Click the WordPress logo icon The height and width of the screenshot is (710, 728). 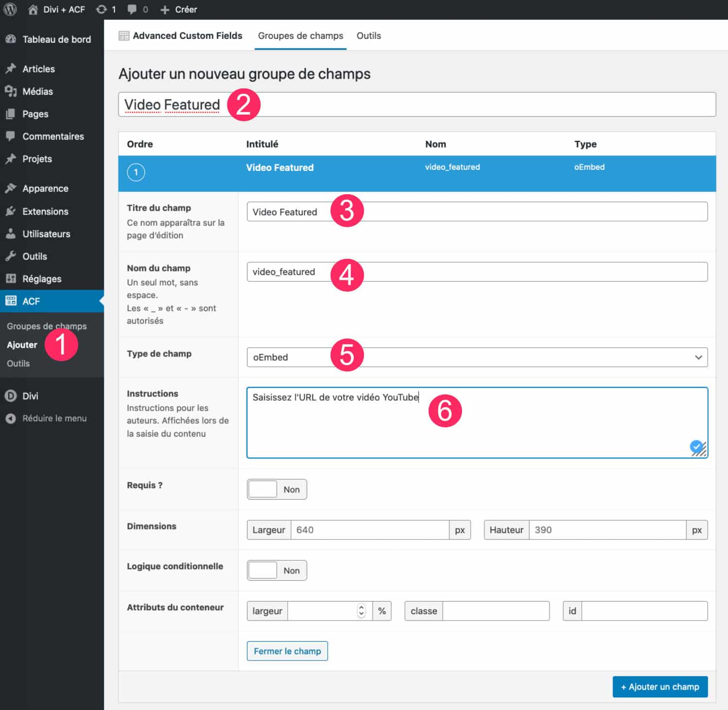[x=10, y=10]
